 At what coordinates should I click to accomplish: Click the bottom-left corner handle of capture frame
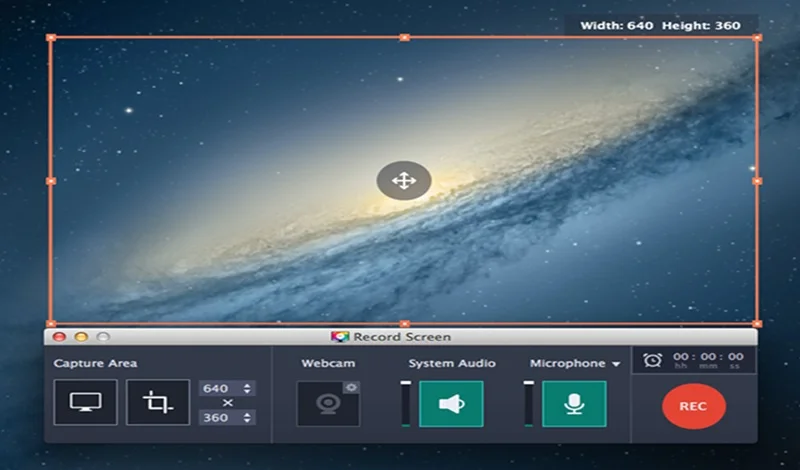[x=51, y=324]
